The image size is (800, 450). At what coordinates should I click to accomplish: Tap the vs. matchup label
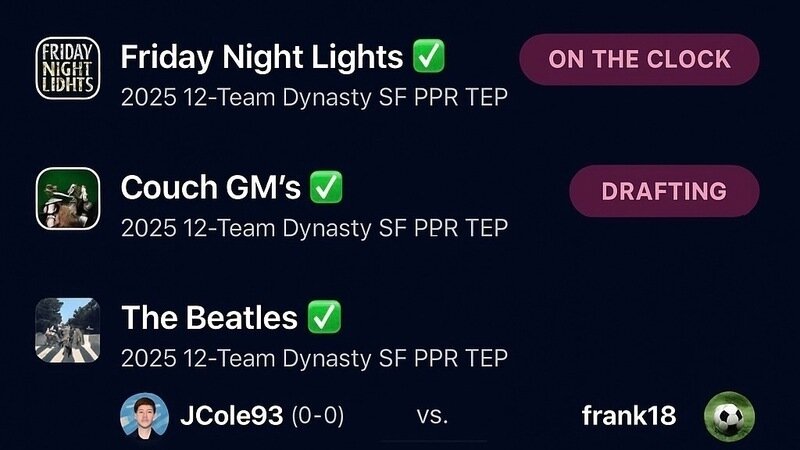coord(432,415)
